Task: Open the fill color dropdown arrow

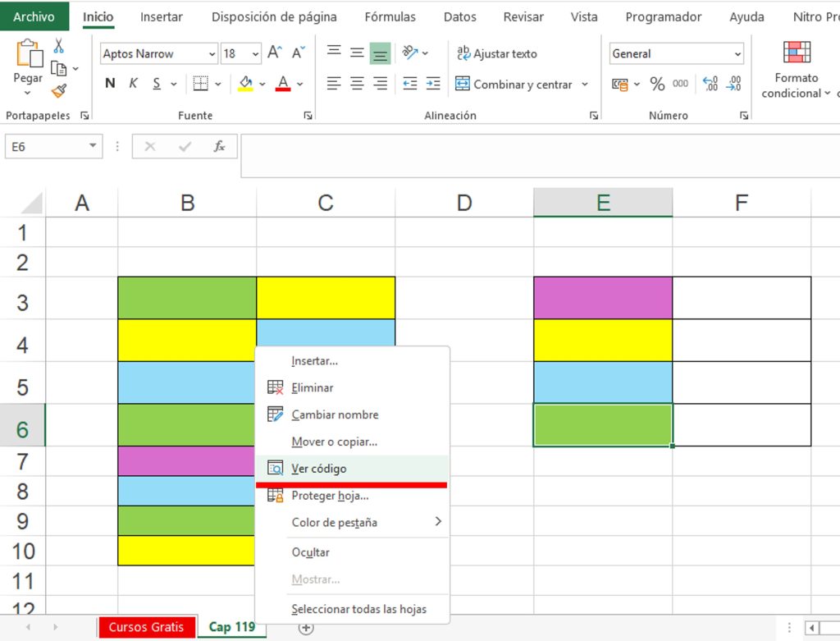Action: click(262, 85)
